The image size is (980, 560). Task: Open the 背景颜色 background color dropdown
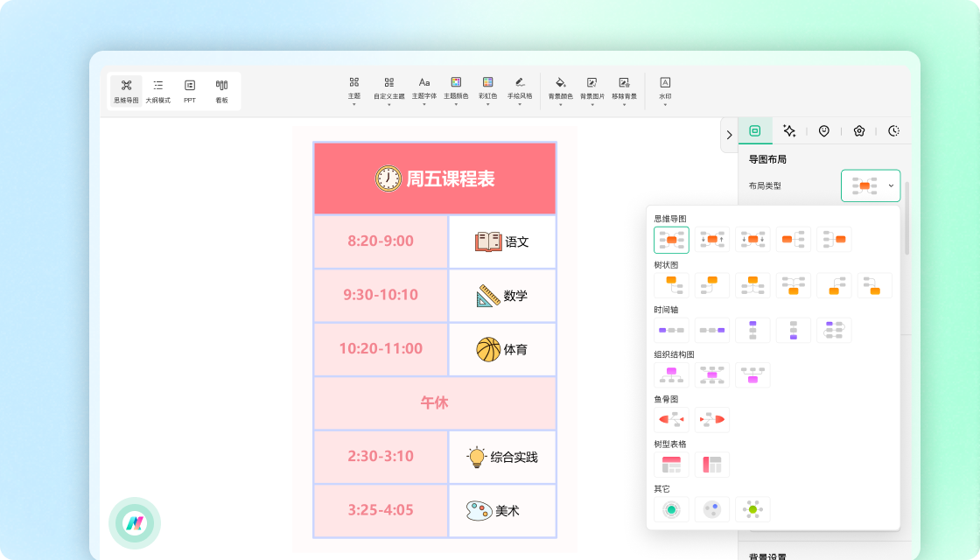coord(561,91)
